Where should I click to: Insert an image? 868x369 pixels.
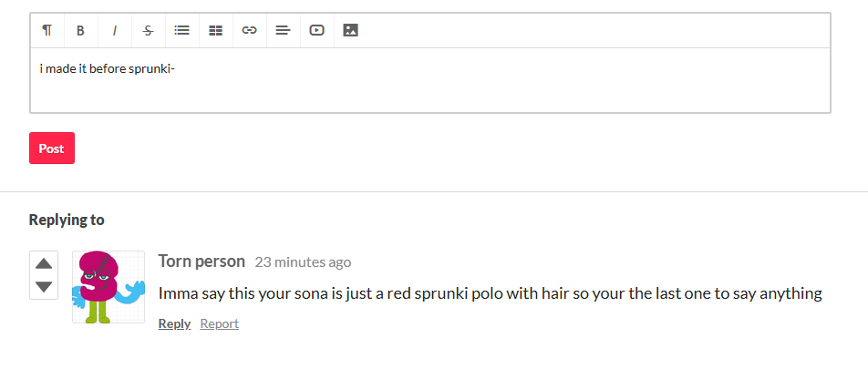[x=350, y=30]
